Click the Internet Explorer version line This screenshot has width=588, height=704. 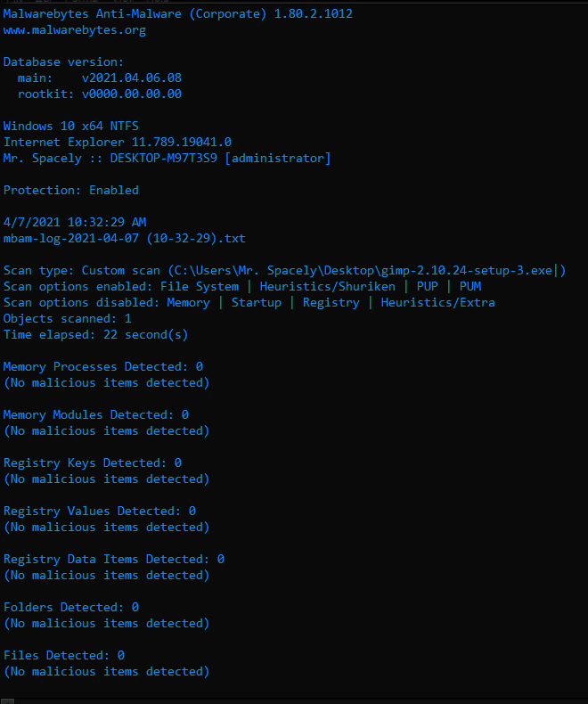click(118, 143)
